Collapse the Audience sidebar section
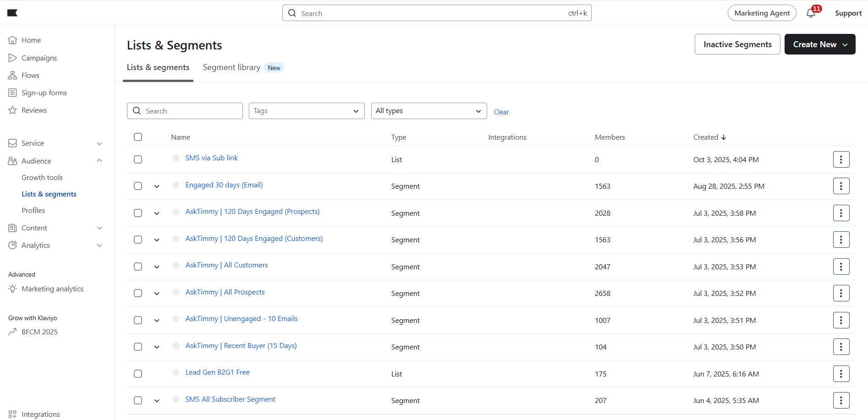The height and width of the screenshot is (420, 868). pos(99,161)
